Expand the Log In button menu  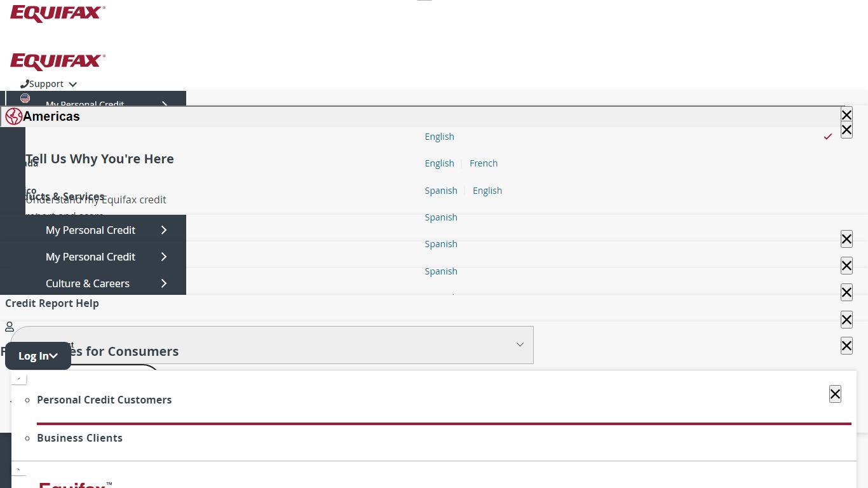[x=38, y=356]
